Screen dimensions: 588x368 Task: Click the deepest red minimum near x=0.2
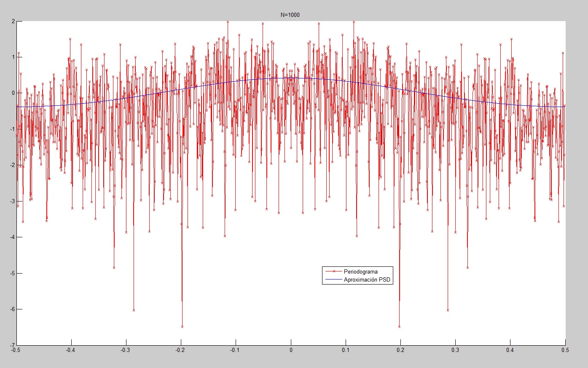coord(399,326)
